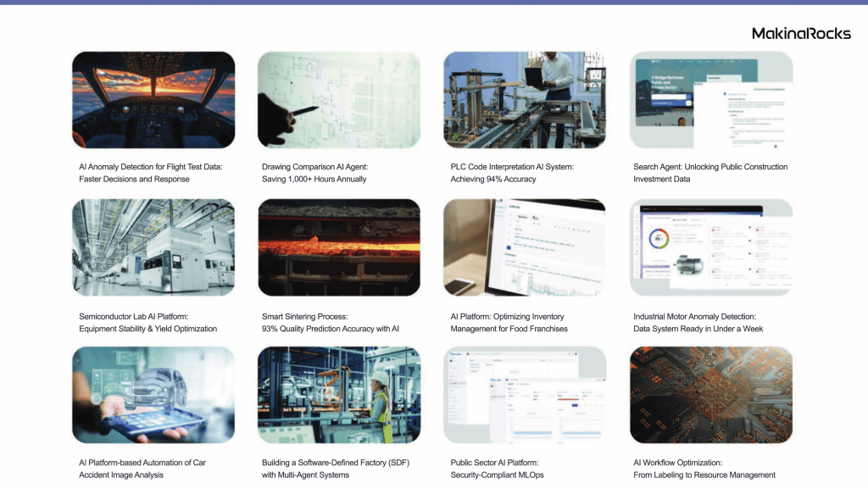Screen dimensions: 868x488
Task: Open the Search Agent screenshot thumbnail
Action: pos(711,100)
